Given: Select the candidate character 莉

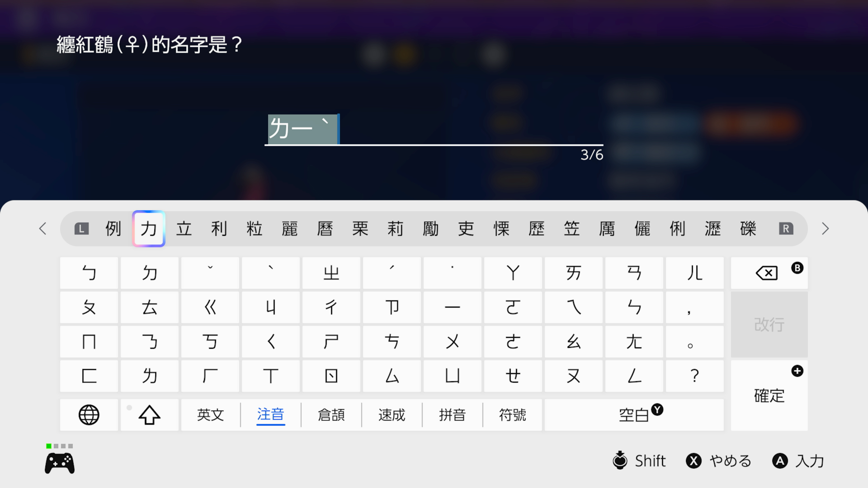Looking at the screenshot, I should pyautogui.click(x=395, y=229).
